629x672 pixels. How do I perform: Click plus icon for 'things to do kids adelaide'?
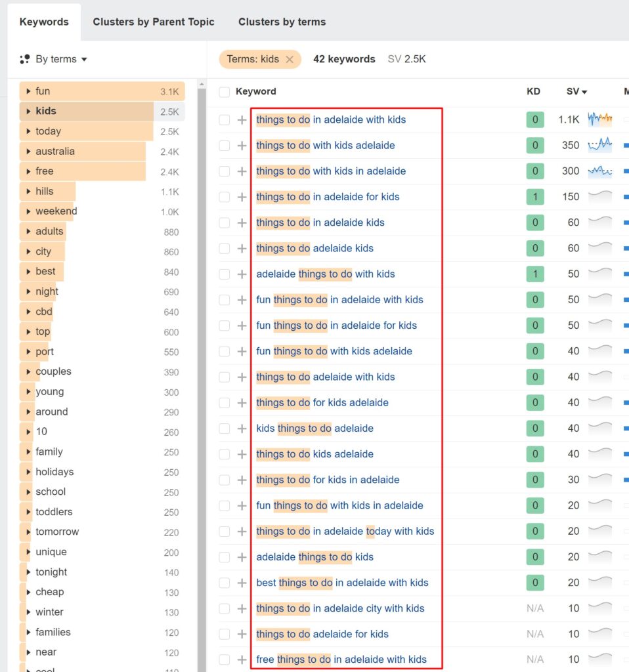pyautogui.click(x=242, y=454)
